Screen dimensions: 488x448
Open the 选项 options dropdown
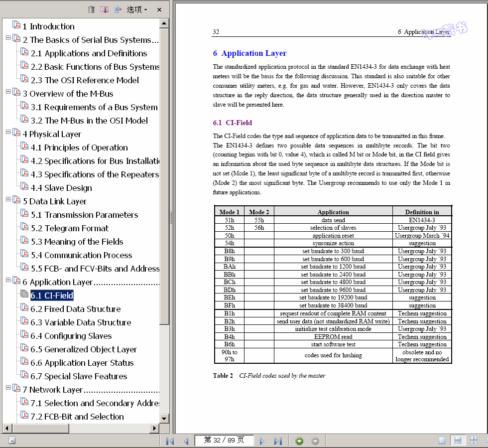click(137, 9)
